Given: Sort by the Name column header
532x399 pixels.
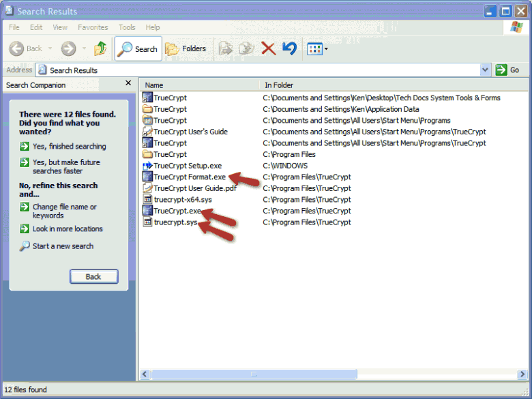Looking at the screenshot, I should (x=199, y=85).
